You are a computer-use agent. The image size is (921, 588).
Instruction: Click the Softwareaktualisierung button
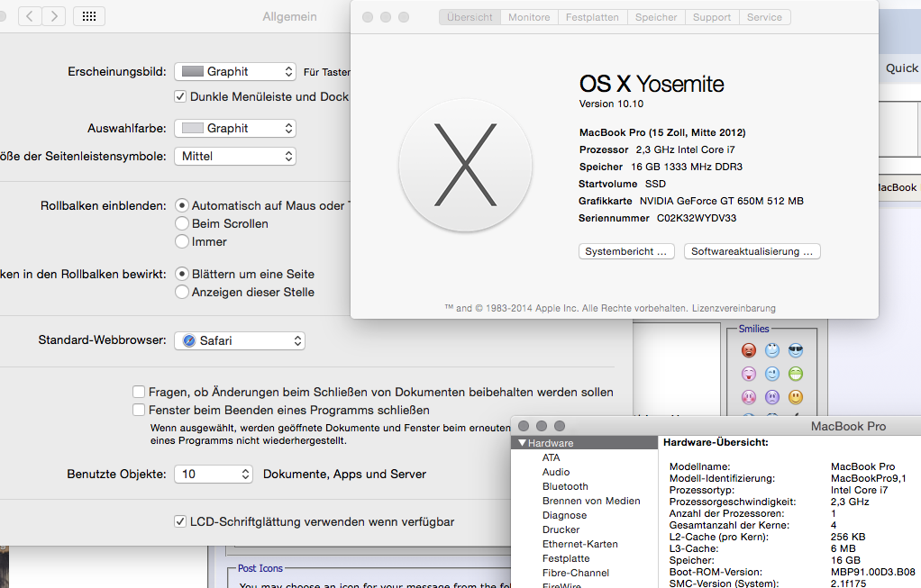click(x=752, y=251)
